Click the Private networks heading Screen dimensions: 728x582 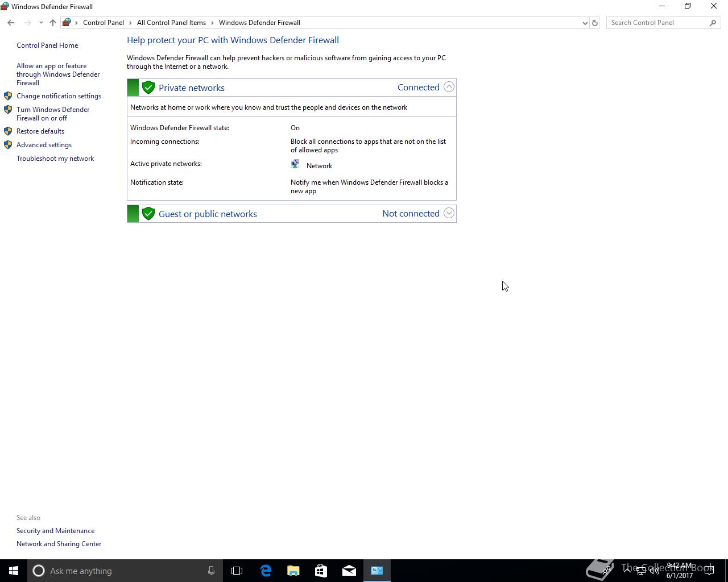point(192,88)
